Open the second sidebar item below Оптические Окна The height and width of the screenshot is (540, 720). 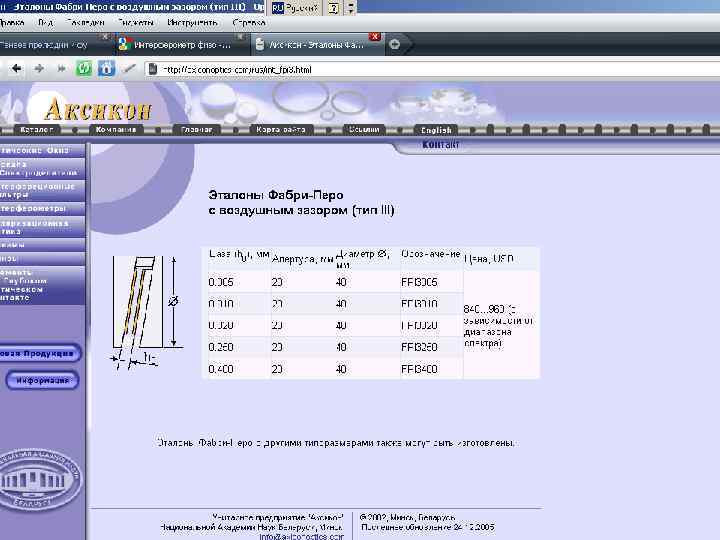42,168
